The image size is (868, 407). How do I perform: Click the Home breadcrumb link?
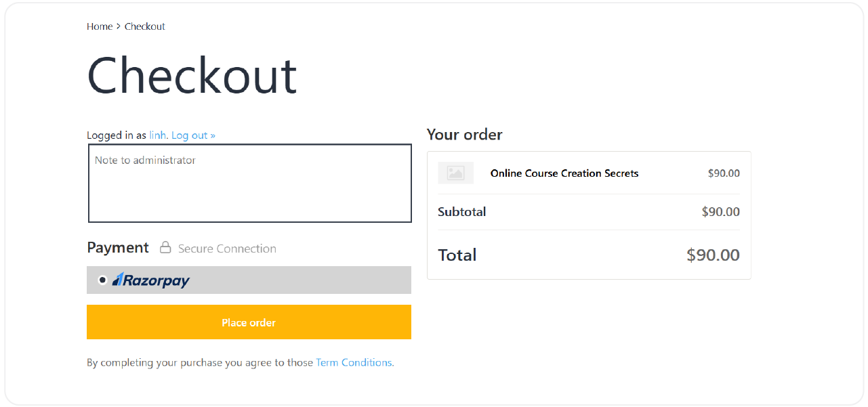tap(99, 26)
